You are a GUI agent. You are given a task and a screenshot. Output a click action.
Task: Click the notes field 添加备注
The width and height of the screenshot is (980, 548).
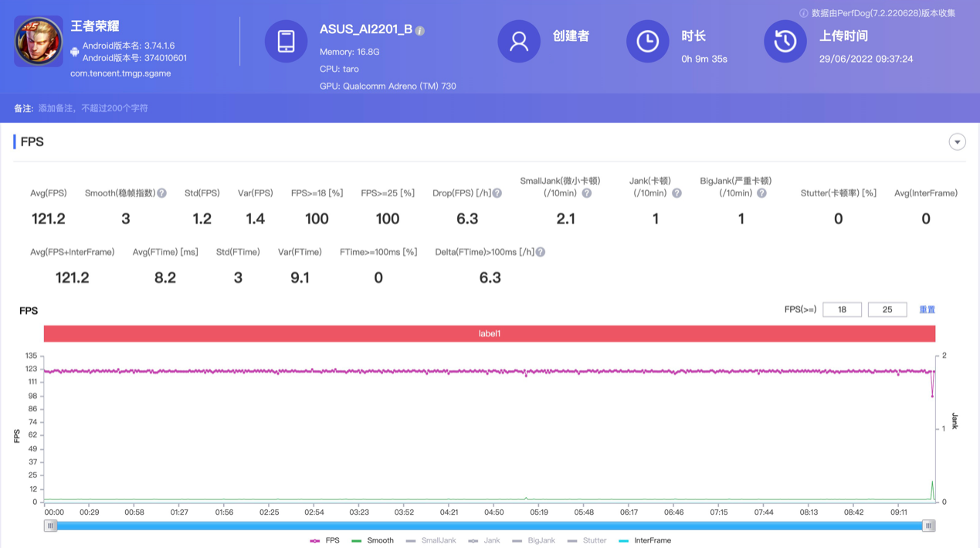coord(93,108)
